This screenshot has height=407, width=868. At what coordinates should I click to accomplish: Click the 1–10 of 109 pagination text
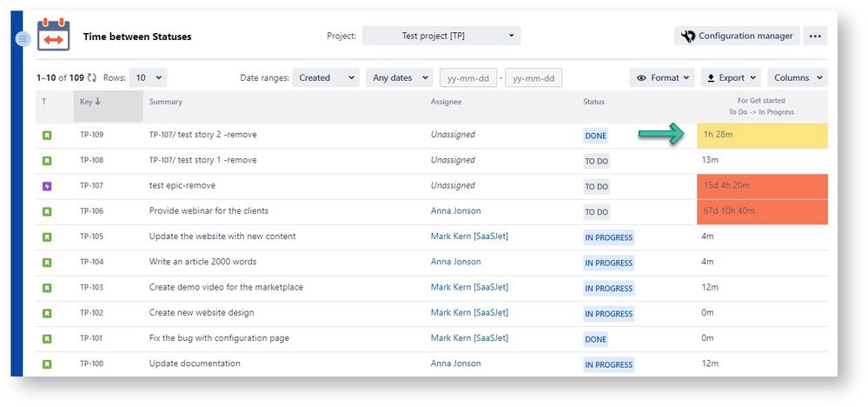(60, 78)
